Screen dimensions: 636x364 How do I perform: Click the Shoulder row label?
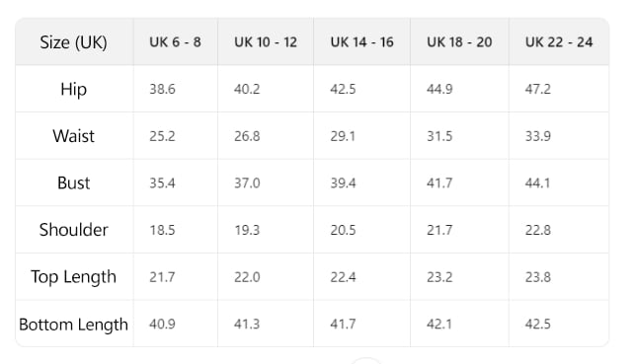coord(73,230)
